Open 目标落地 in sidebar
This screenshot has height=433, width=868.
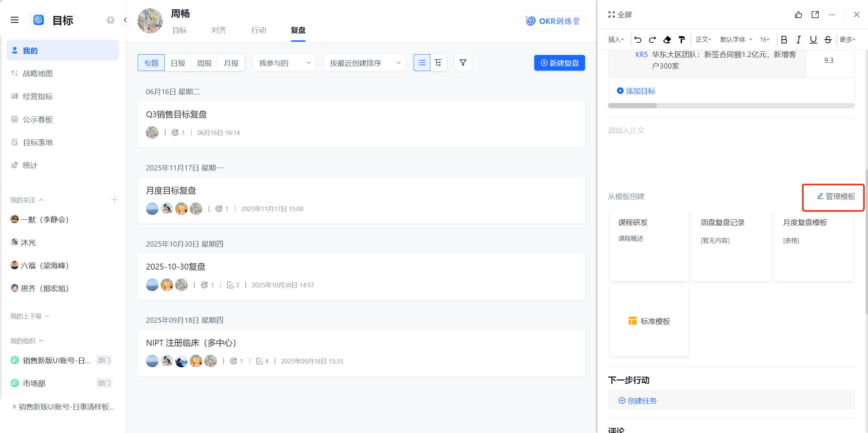63,142
